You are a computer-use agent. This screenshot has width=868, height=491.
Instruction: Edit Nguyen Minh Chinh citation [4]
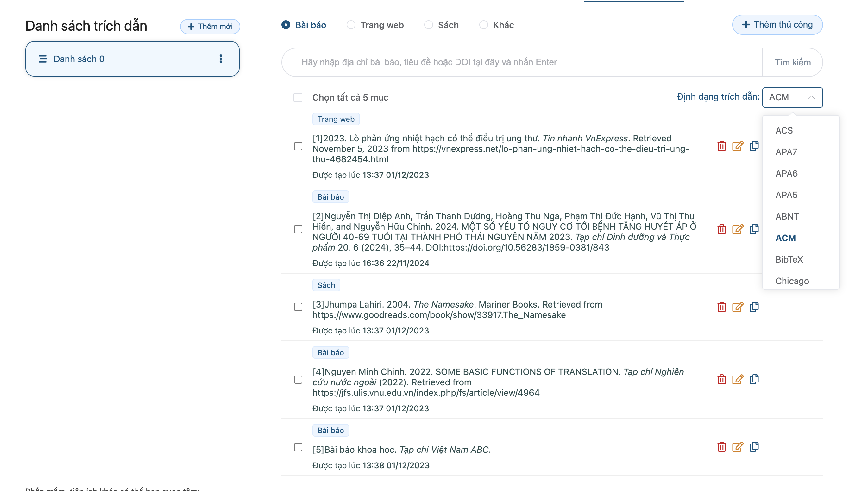tap(738, 379)
